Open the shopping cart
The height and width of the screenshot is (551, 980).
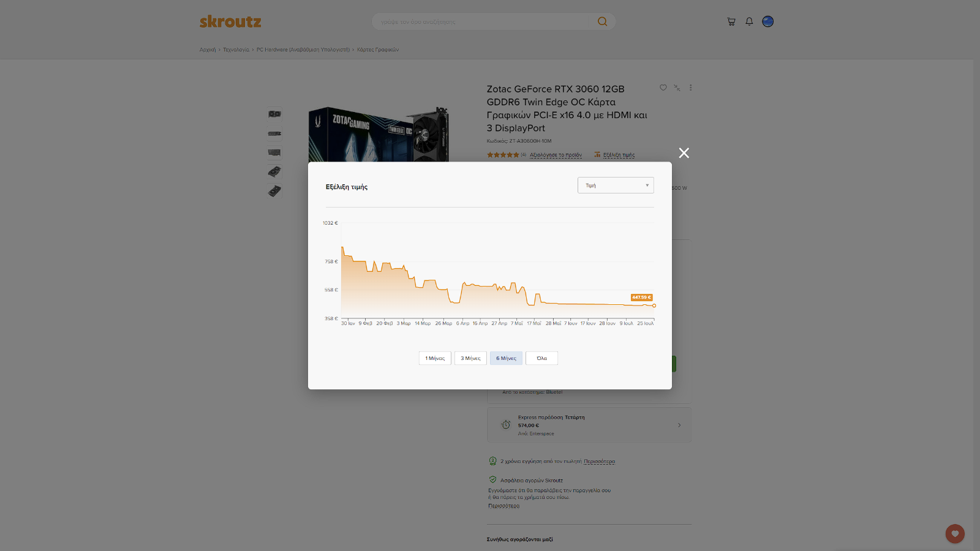point(731,21)
